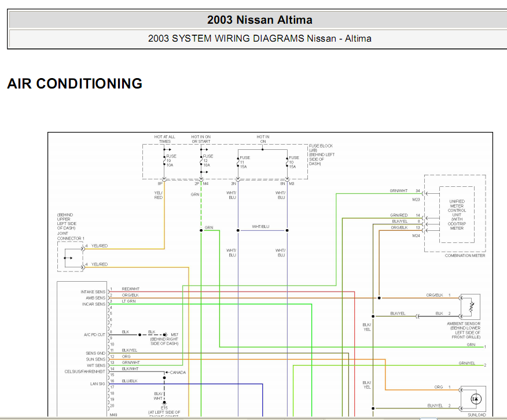Click the BLK/WHT label on pin 14
This screenshot has width=507, height=420.
tap(130, 369)
